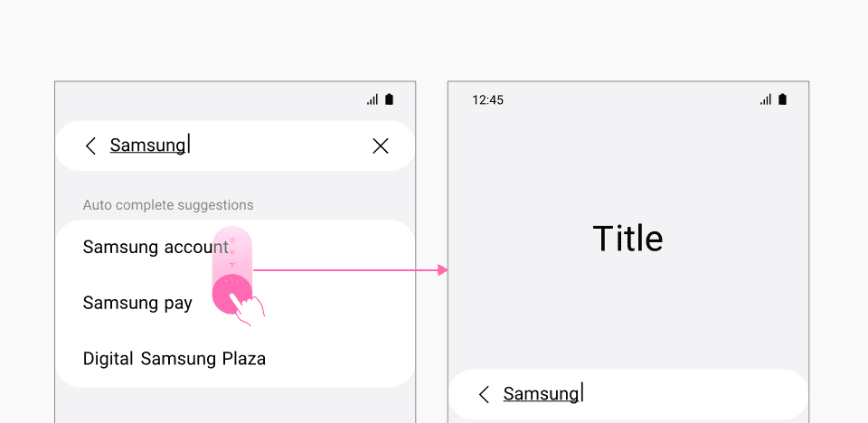Click the pink arrow head pointing right

point(442,270)
